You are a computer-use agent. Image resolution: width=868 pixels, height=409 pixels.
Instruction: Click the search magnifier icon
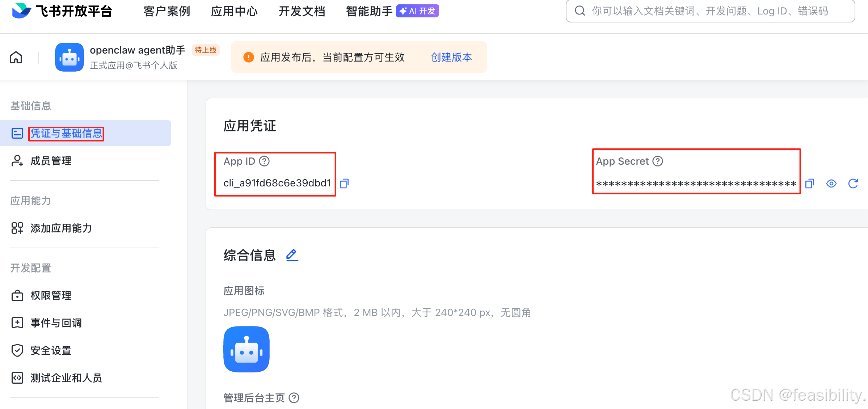pos(580,11)
